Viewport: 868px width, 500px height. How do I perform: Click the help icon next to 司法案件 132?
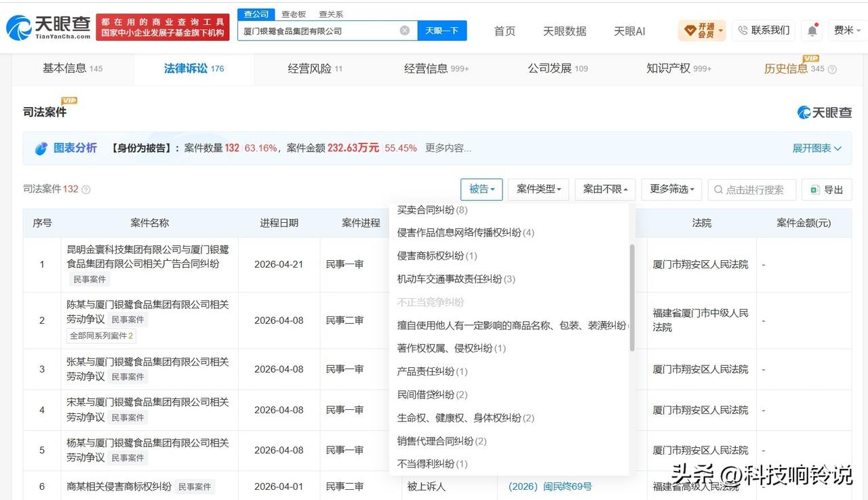click(x=86, y=190)
